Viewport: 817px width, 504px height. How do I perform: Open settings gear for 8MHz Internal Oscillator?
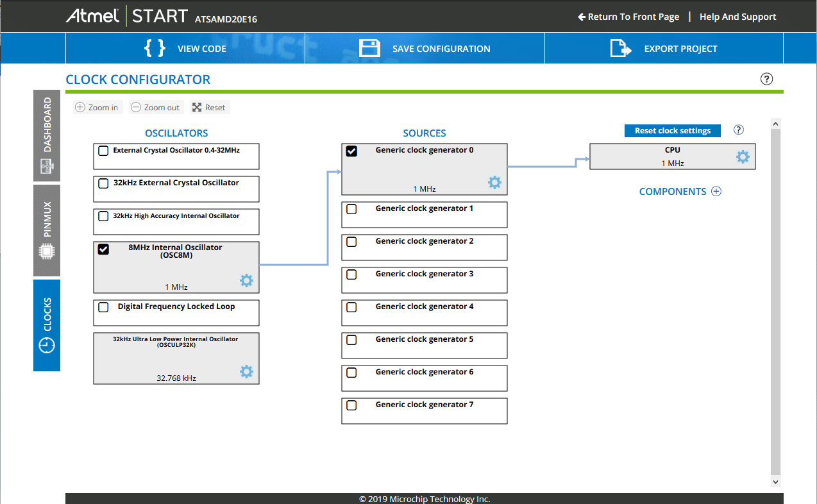(x=246, y=280)
